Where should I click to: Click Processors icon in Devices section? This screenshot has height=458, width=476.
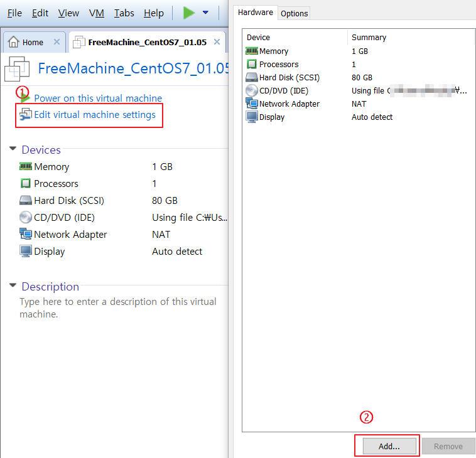pyautogui.click(x=26, y=183)
